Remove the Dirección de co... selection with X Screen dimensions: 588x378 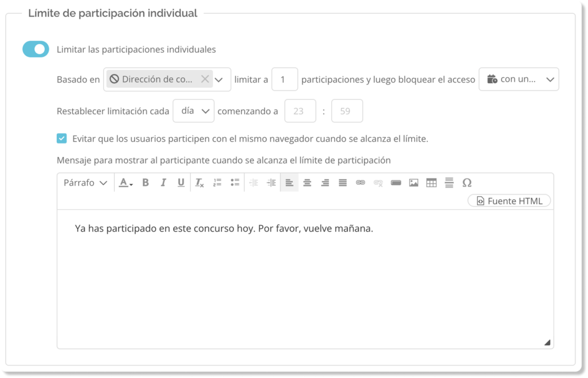coord(204,79)
